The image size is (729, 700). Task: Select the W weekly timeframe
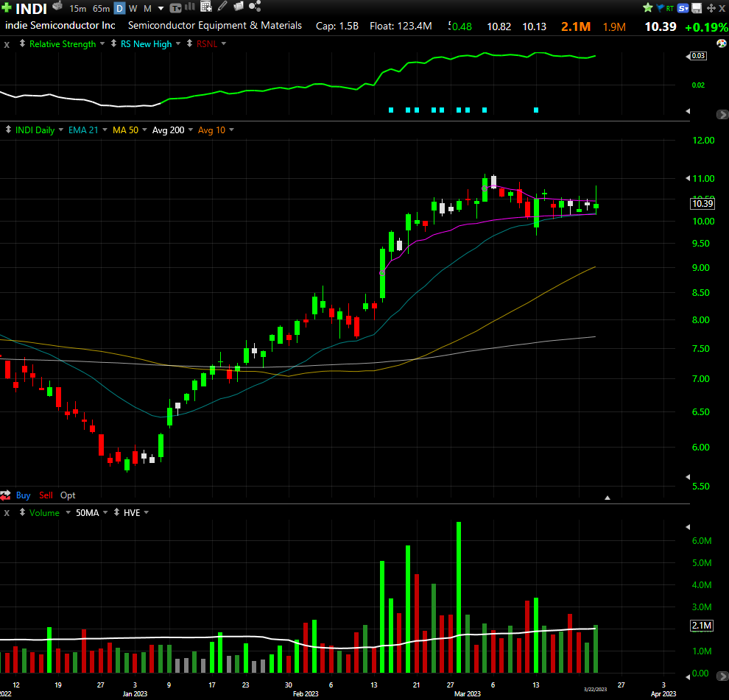pyautogui.click(x=133, y=8)
